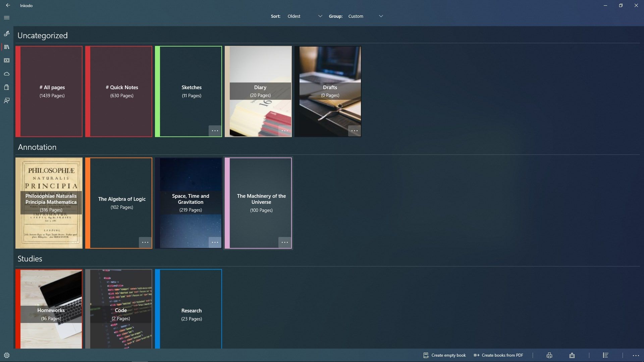The width and height of the screenshot is (644, 362).
Task: Click Create empty book
Action: point(444,355)
